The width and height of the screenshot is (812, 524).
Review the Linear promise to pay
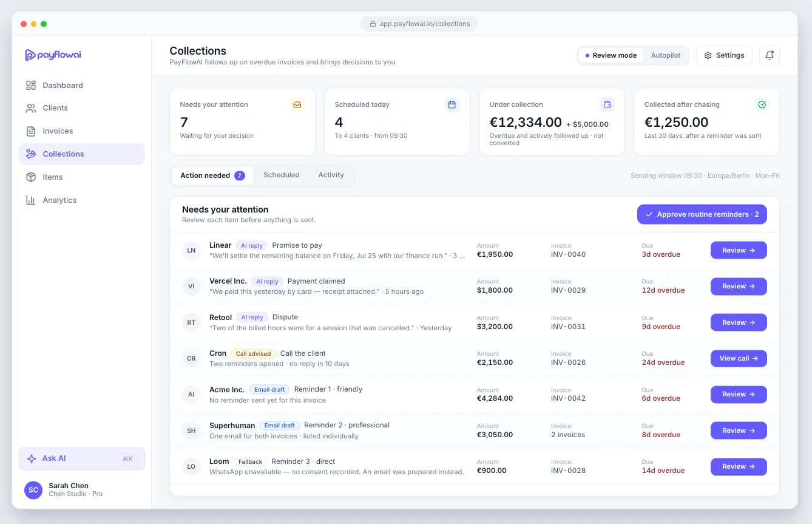click(x=739, y=250)
